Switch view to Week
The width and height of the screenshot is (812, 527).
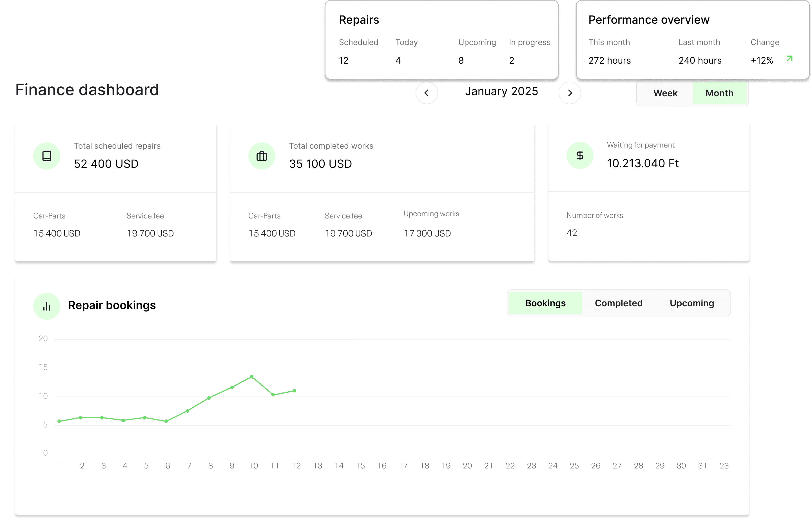pos(665,93)
